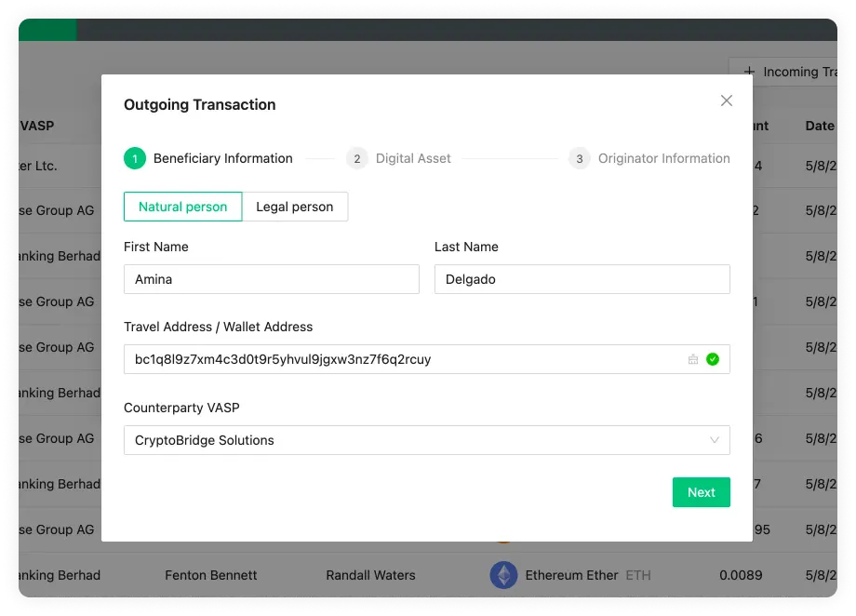Click the green verified checkmark icon

[713, 359]
